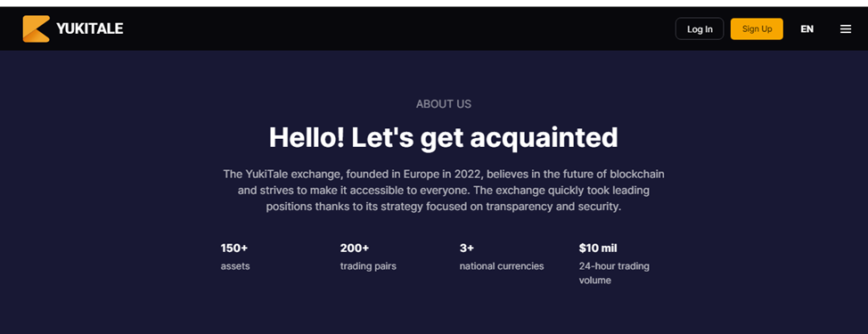
Task: Click the description line starting "and strives to make"
Action: click(444, 191)
